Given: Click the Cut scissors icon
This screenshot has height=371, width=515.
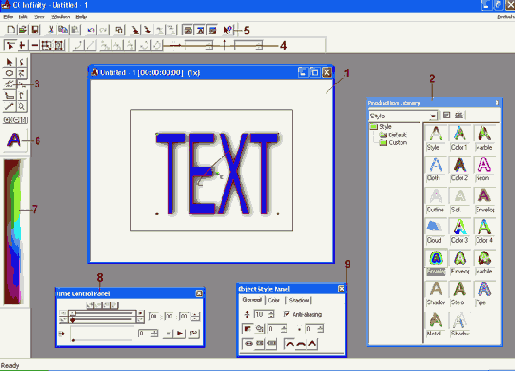Looking at the screenshot, I should click(51, 30).
